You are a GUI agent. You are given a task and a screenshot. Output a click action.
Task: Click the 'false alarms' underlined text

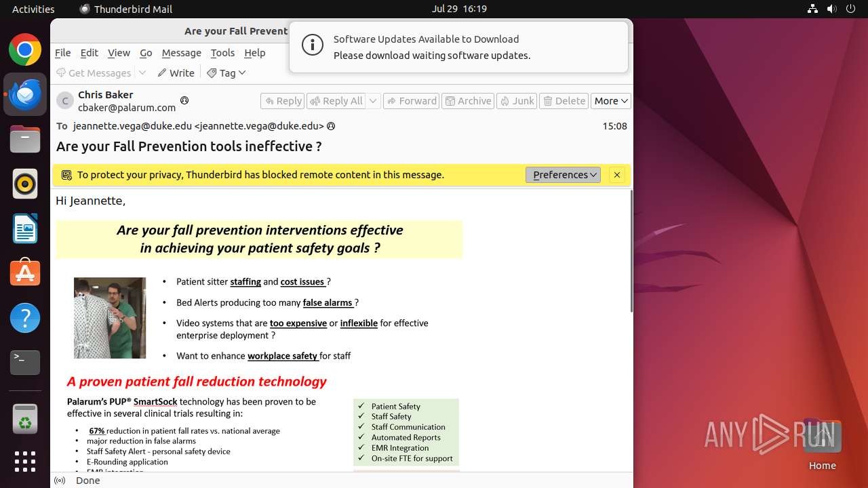328,303
